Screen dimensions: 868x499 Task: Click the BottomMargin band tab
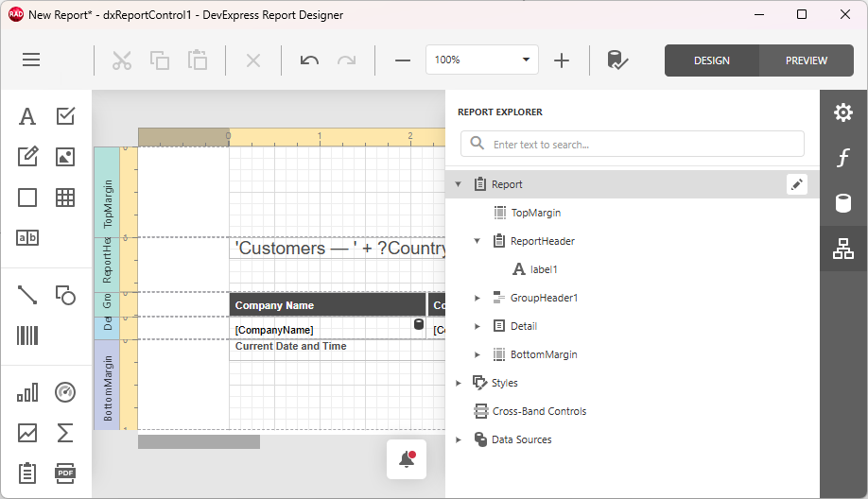pyautogui.click(x=107, y=385)
